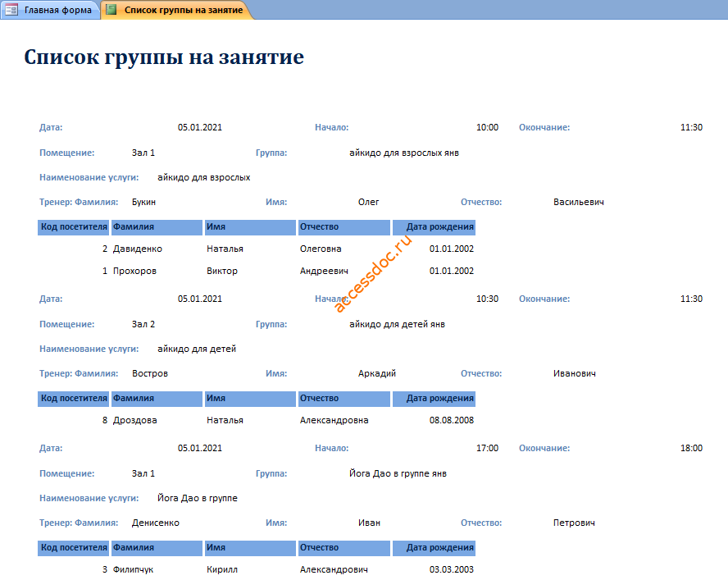
Task: Click the report title Список группы на занятие
Action: point(164,57)
